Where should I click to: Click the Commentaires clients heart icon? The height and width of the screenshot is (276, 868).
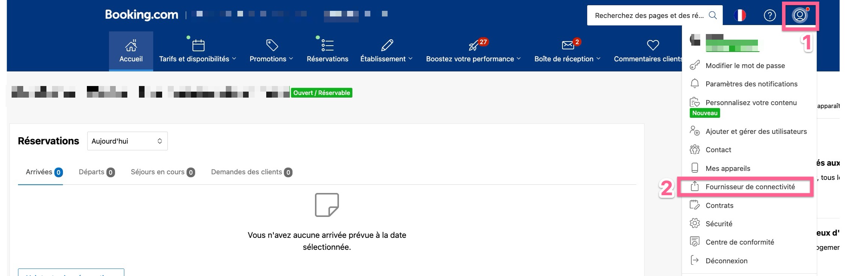pyautogui.click(x=653, y=45)
